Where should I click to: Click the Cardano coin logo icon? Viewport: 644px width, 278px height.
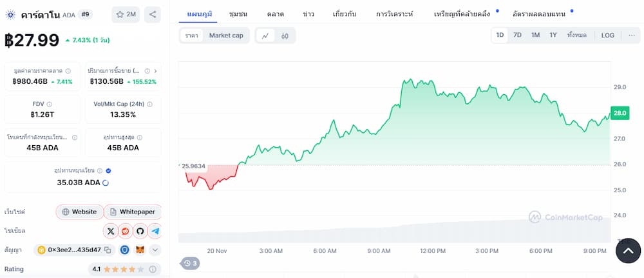pos(10,15)
